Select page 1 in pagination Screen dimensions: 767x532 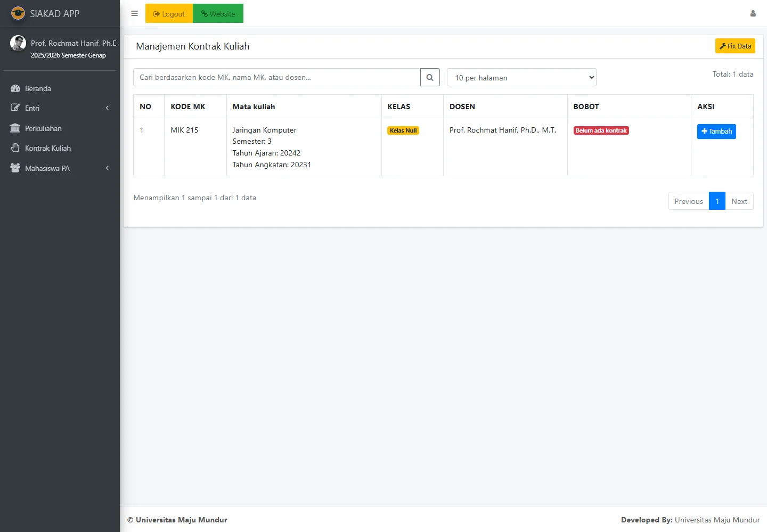717,201
